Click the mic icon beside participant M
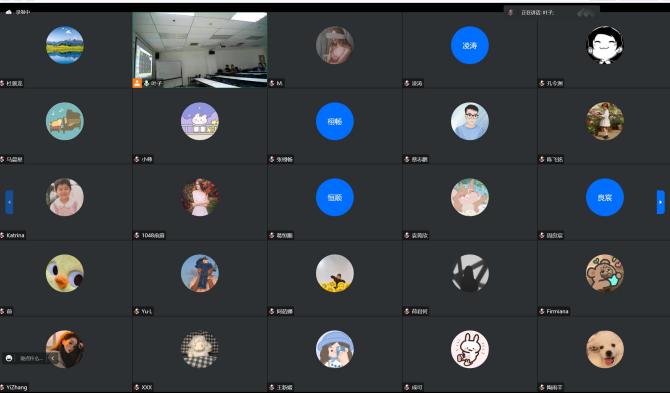Viewport: 670px width, 393px height. point(272,83)
